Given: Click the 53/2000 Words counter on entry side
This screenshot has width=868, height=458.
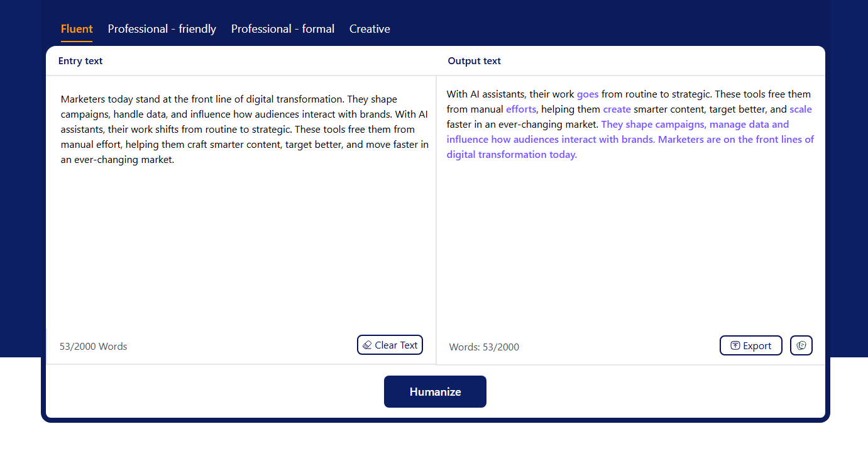Looking at the screenshot, I should (x=93, y=346).
